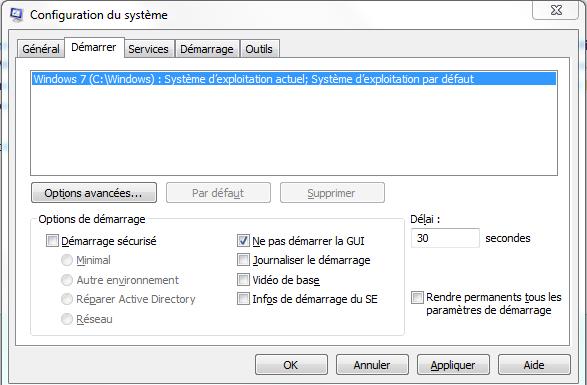The width and height of the screenshot is (587, 385).
Task: Select the Windows 7 boot entry
Action: pos(294,79)
